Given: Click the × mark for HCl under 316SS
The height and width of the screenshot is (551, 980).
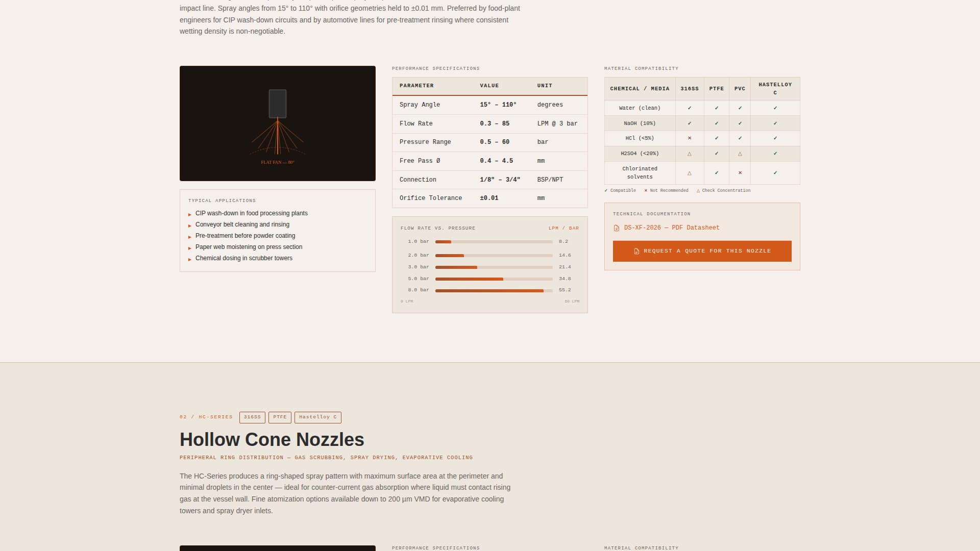Looking at the screenshot, I should [690, 138].
